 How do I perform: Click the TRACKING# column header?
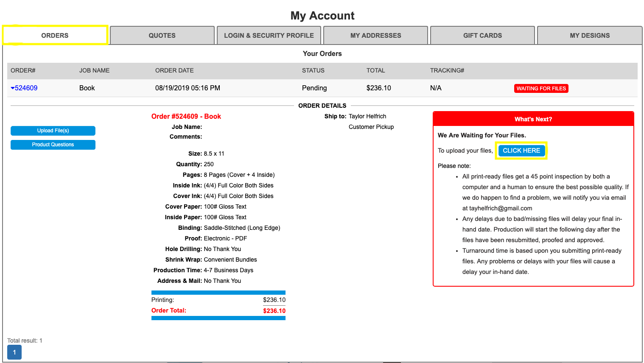pos(447,70)
